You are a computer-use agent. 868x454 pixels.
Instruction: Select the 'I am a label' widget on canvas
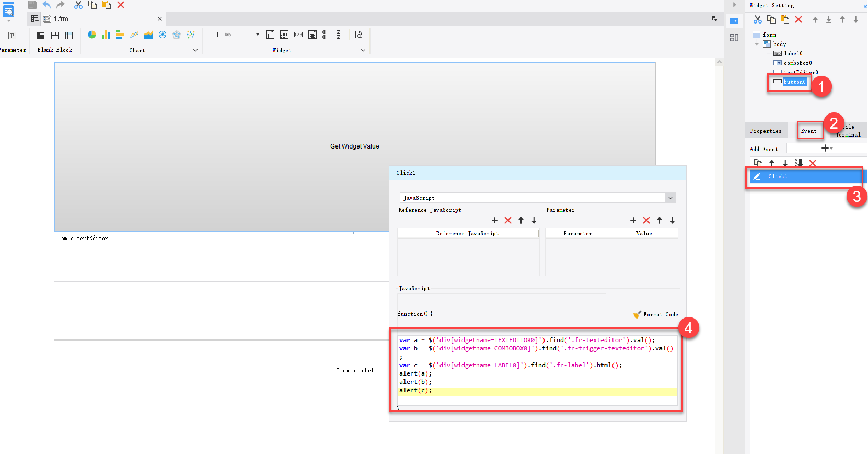point(355,370)
